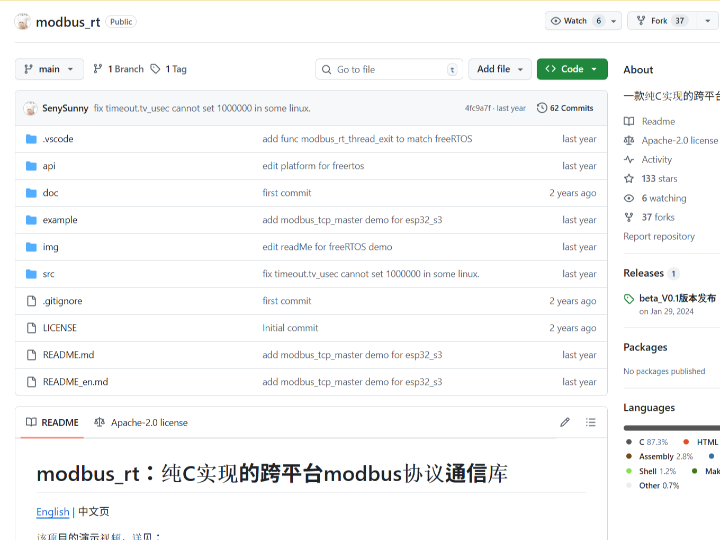720x540 pixels.
Task: Open the src folder
Action: (48, 274)
